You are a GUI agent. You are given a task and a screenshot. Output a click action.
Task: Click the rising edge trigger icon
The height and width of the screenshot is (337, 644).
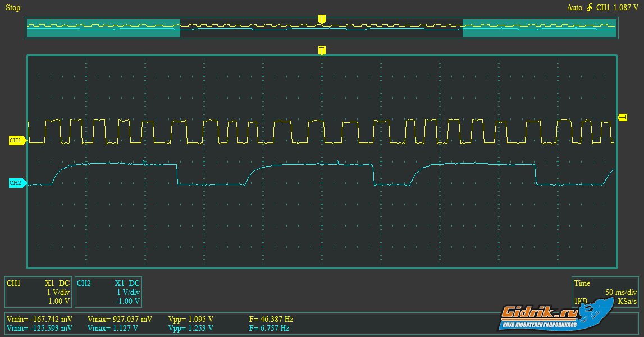pos(590,8)
